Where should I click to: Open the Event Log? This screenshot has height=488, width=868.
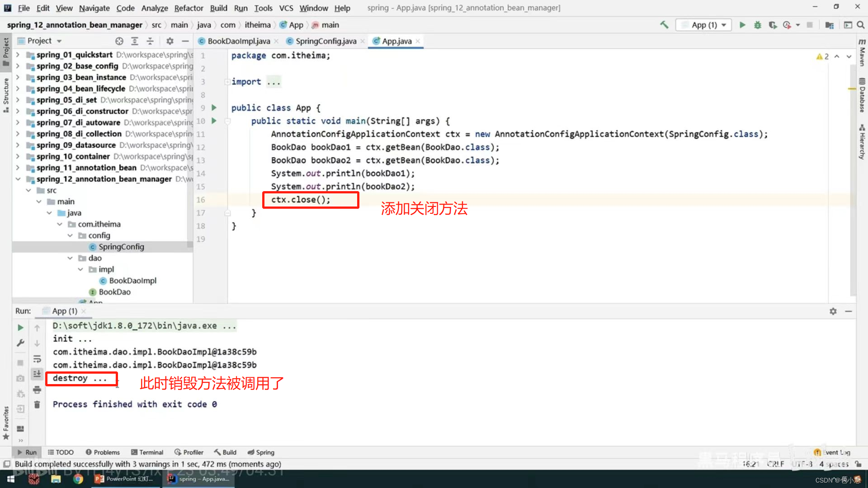[x=832, y=452]
